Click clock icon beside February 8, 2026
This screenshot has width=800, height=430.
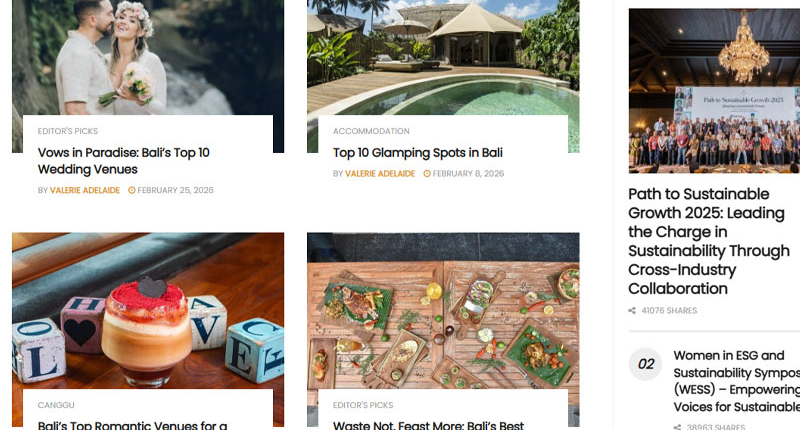[x=427, y=173]
